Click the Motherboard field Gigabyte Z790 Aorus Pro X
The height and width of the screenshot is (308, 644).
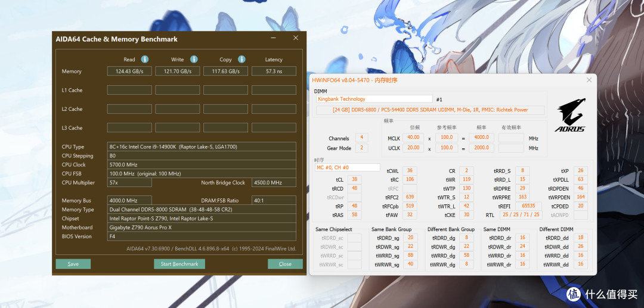[x=202, y=228]
